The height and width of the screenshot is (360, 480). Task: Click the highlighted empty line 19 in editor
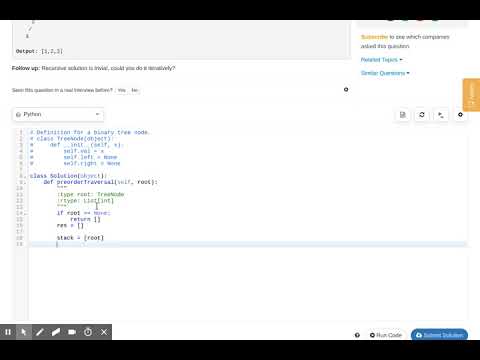248,244
